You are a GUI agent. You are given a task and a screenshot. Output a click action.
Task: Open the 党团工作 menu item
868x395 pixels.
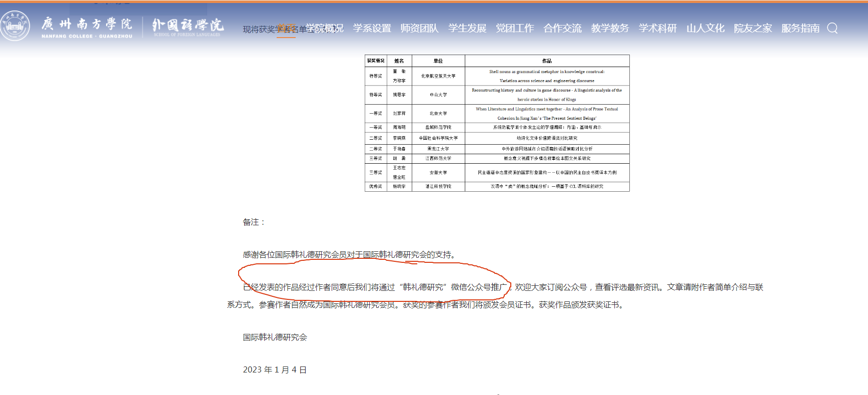(515, 28)
